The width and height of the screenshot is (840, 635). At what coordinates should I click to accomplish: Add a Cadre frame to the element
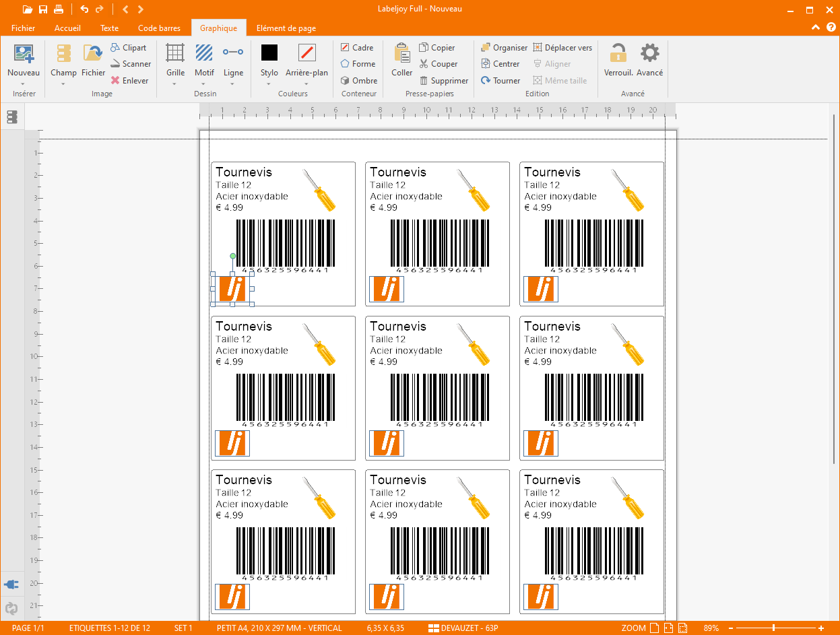[357, 48]
